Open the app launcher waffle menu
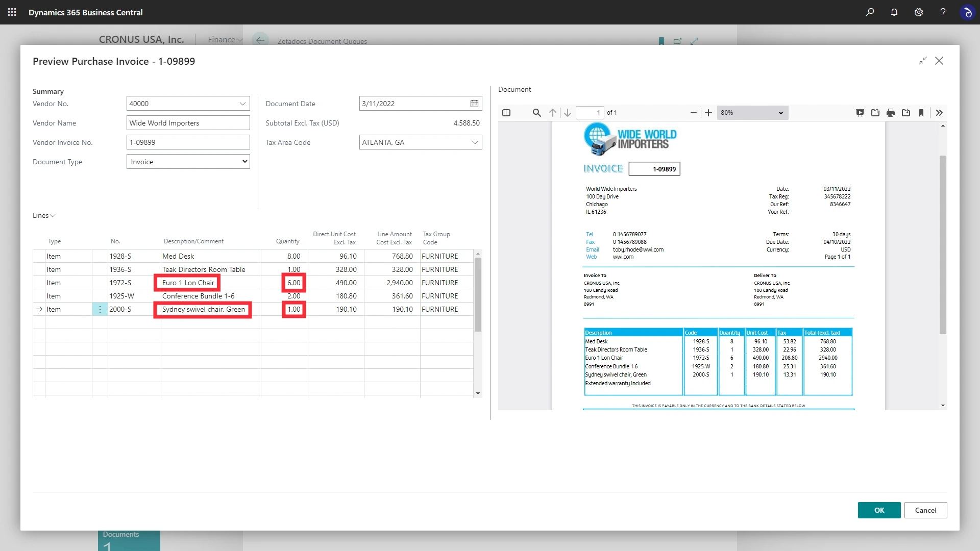 (12, 12)
